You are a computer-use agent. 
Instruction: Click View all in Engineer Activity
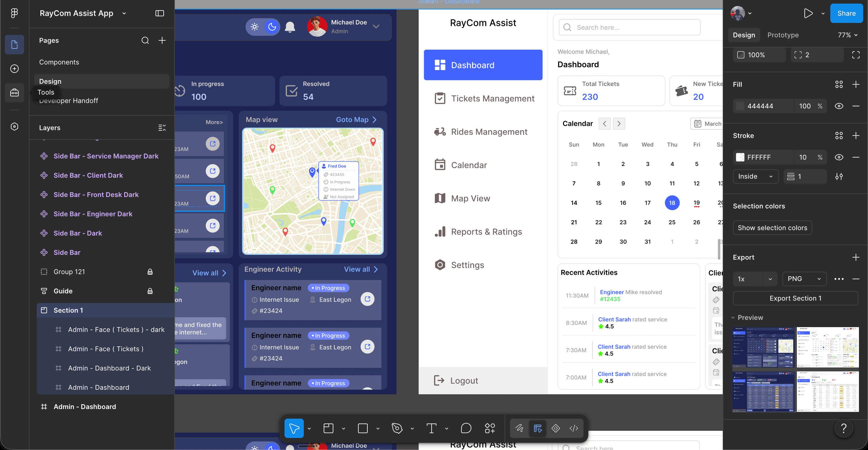tap(361, 269)
